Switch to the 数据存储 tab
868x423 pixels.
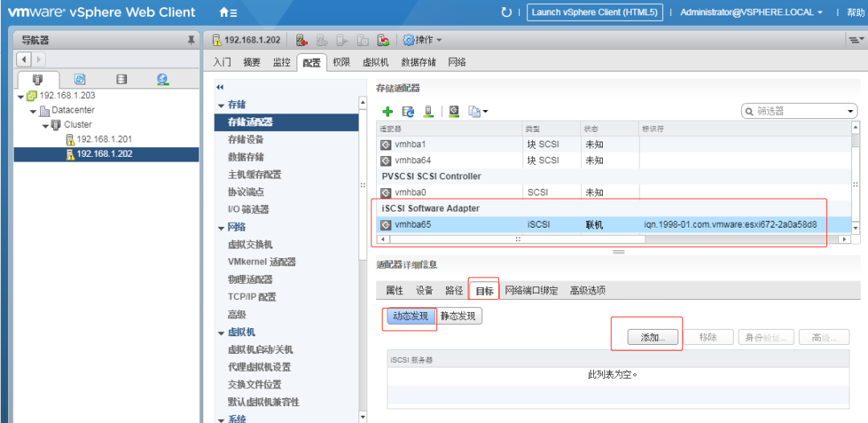(419, 63)
